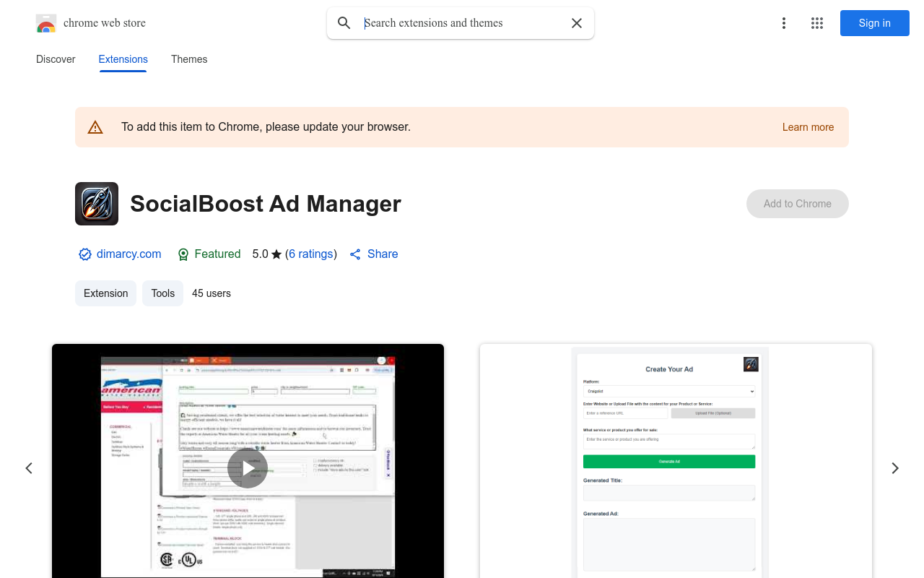Screen dimensions: 924x578
Task: Select the Tools category chip
Action: [162, 293]
